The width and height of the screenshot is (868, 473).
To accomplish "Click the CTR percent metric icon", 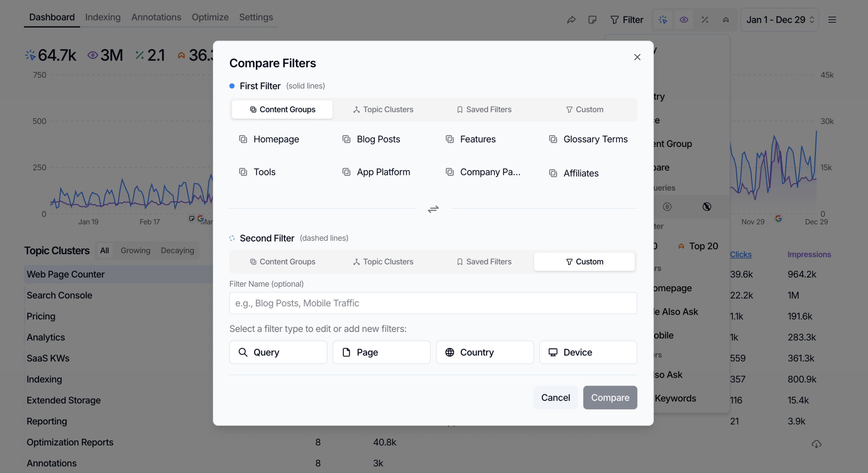I will tap(705, 20).
